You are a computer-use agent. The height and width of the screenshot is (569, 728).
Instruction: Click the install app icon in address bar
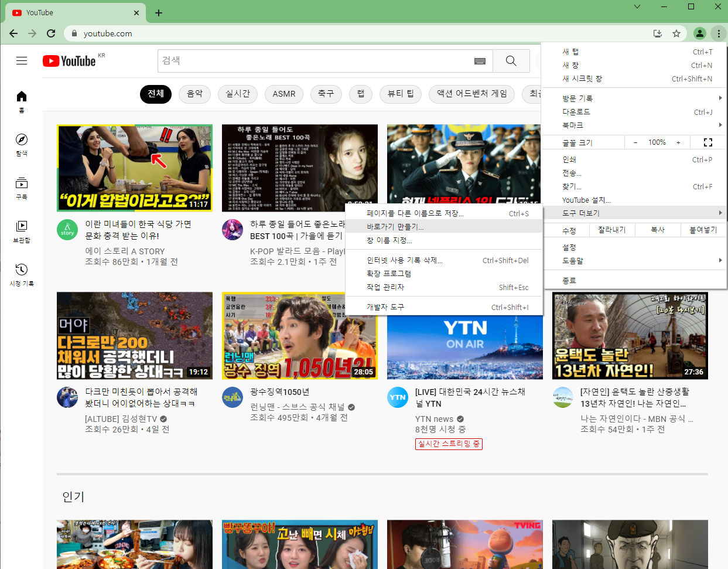pyautogui.click(x=658, y=33)
